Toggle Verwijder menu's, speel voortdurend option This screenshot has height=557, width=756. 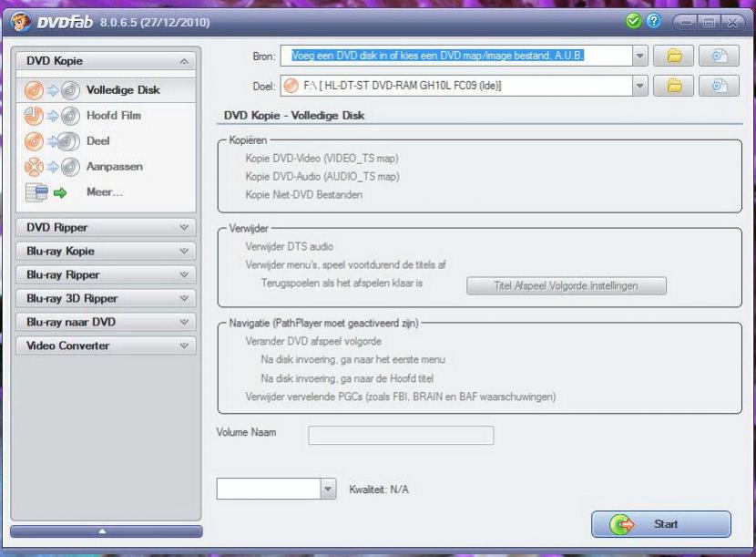click(x=345, y=265)
